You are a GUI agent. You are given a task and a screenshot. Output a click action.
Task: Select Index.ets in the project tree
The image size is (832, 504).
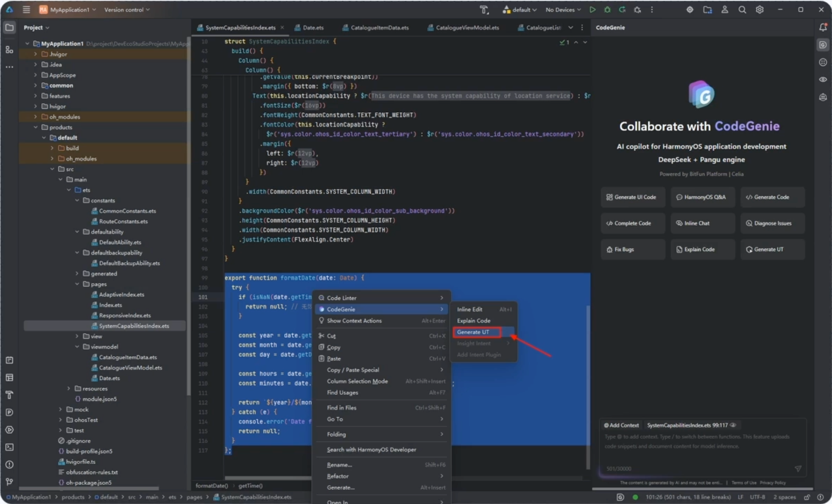(110, 305)
